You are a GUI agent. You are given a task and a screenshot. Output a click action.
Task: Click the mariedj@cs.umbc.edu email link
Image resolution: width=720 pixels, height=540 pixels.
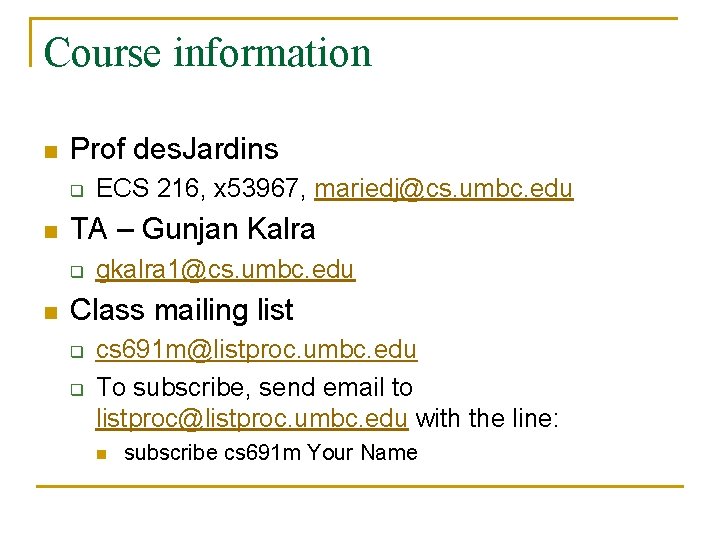tap(444, 189)
